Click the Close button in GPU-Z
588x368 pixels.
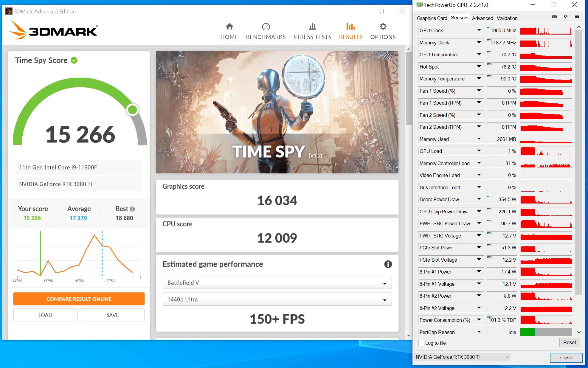[x=566, y=358]
